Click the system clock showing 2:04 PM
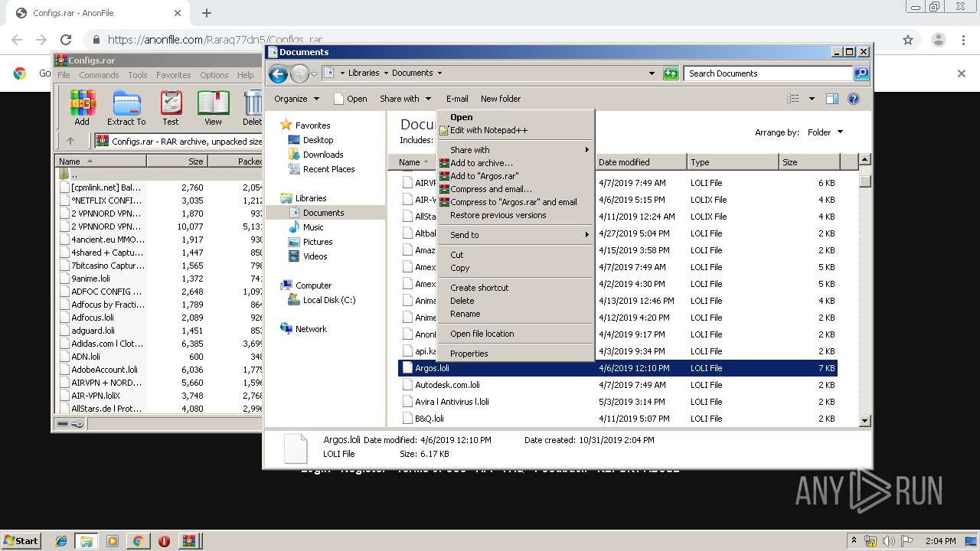This screenshot has width=980, height=551. point(940,541)
